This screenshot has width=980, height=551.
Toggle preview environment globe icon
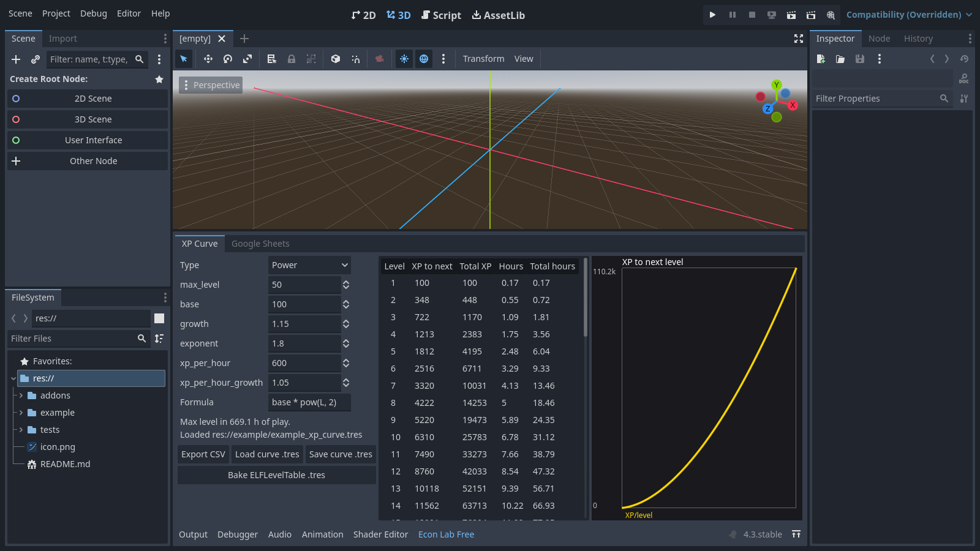(x=424, y=59)
